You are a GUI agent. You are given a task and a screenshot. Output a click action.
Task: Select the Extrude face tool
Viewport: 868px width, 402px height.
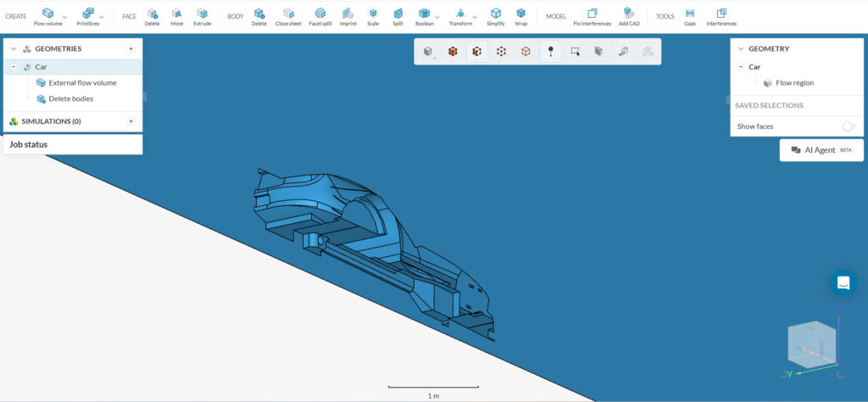(202, 16)
